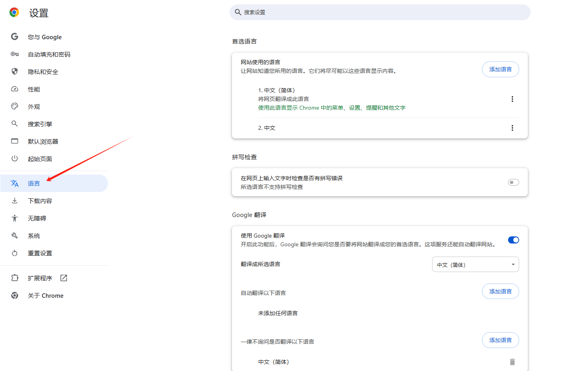Screen dimensions: 588x371
Task: Click the text 未添加任何语言
Action: [x=278, y=313]
